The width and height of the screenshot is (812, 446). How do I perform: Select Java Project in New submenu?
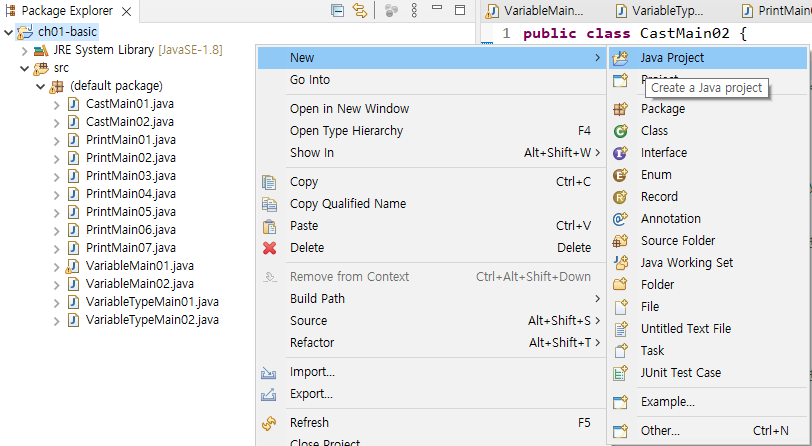[x=707, y=57]
